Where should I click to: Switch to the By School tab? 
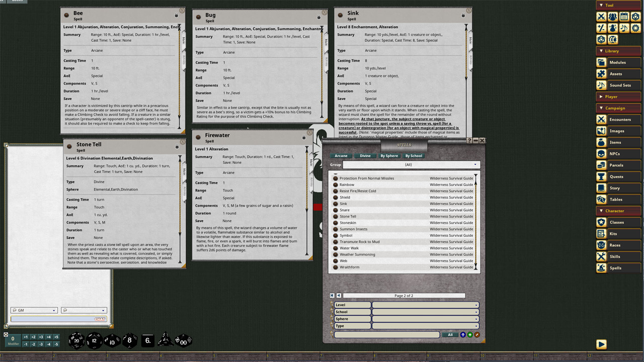tap(414, 156)
